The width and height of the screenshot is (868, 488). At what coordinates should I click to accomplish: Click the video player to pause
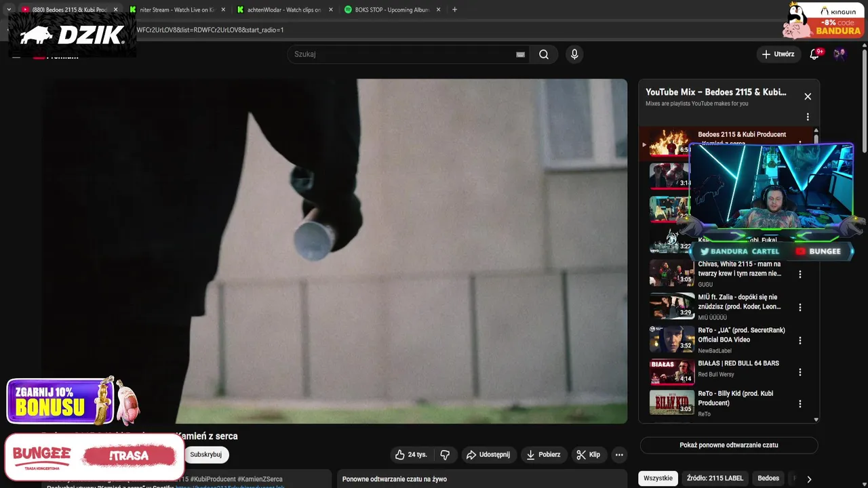pyautogui.click(x=336, y=251)
